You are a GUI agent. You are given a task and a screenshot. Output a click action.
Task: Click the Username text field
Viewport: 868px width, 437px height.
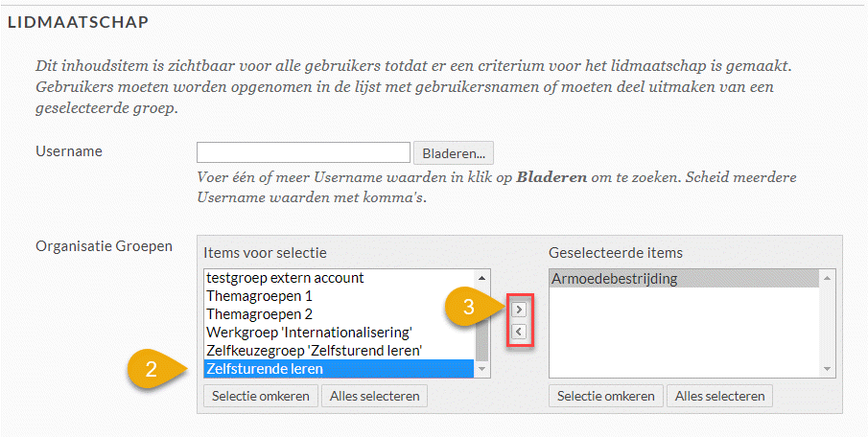click(303, 152)
